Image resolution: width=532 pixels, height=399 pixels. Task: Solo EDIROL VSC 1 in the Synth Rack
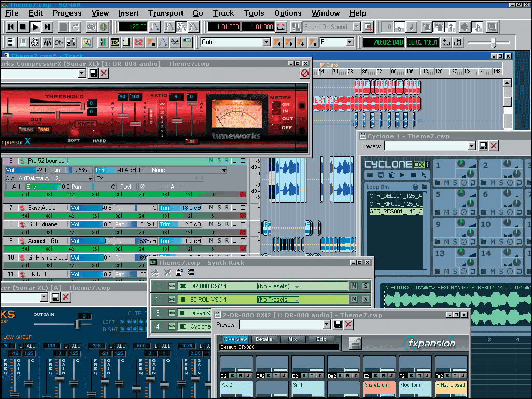point(366,300)
